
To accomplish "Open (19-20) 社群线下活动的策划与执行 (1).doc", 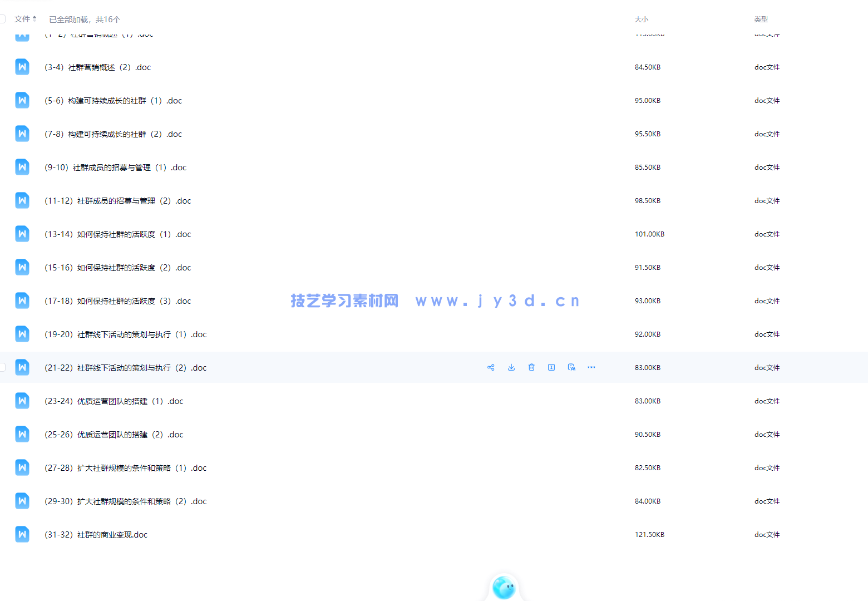I will click(x=125, y=334).
